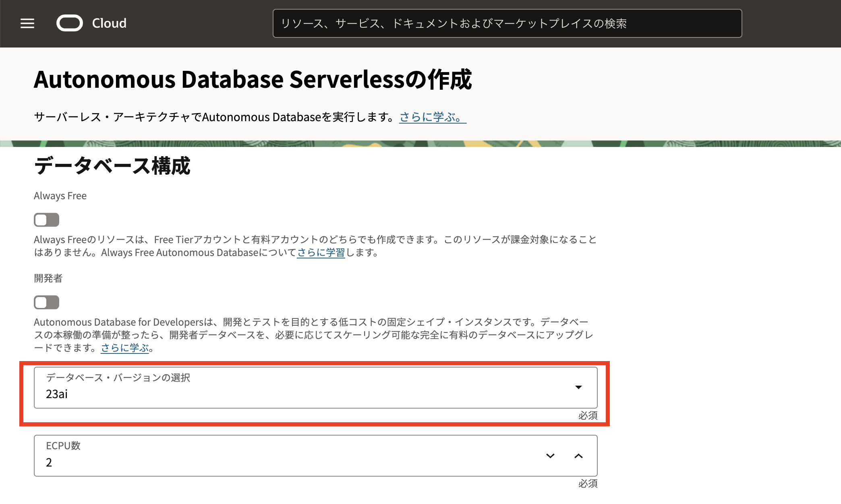Click the Autonomous Database Serverlessの作成 title
Image resolution: width=841 pixels, height=504 pixels.
click(x=253, y=79)
